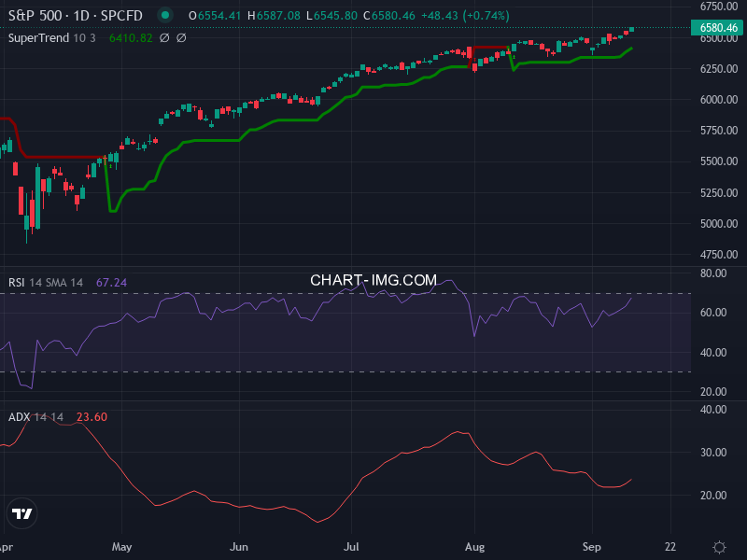
Task: Click the RSI indicator label
Action: (x=16, y=283)
